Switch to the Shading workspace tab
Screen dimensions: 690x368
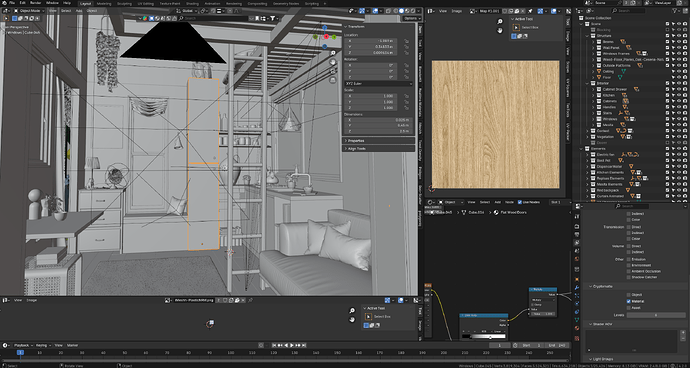192,3
